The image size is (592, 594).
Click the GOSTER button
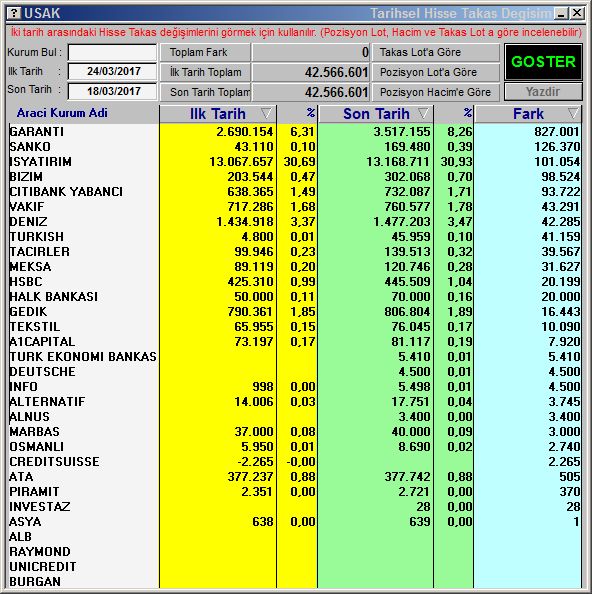pos(543,62)
